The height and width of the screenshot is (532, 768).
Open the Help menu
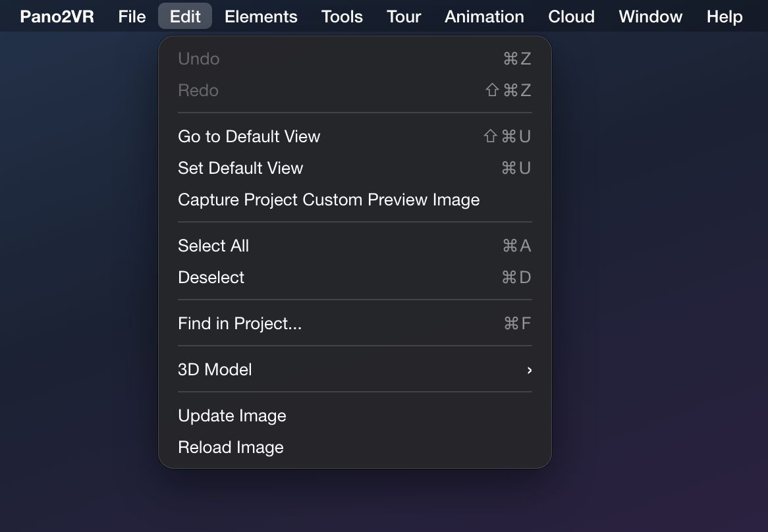coord(725,16)
